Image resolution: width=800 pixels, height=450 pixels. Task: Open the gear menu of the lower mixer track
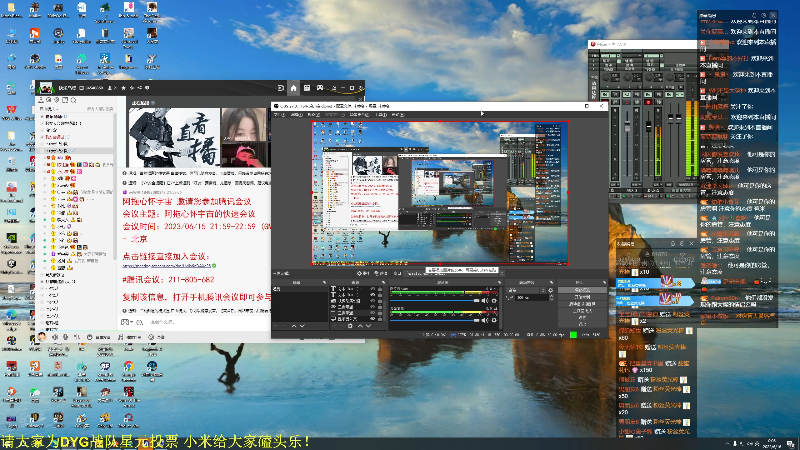[x=494, y=320]
